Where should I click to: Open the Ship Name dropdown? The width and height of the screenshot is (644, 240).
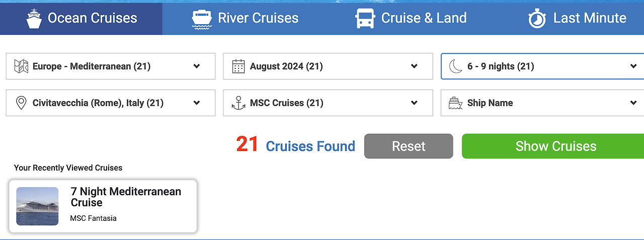[x=542, y=103]
